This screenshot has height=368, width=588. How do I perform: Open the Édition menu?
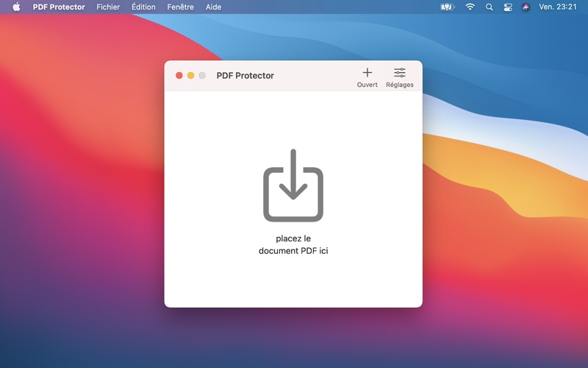pos(143,7)
